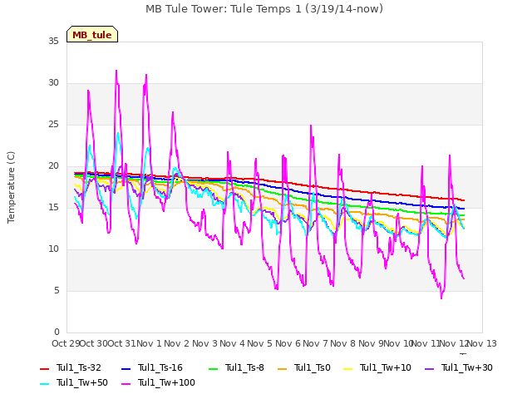Click the Nov 8 x-axis date label
The width and height of the screenshot is (532, 399).
click(343, 343)
